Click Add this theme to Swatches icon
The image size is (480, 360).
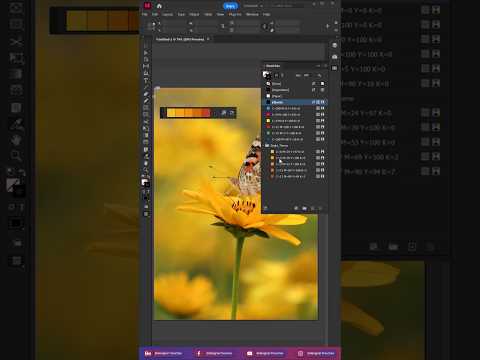[x=224, y=113]
